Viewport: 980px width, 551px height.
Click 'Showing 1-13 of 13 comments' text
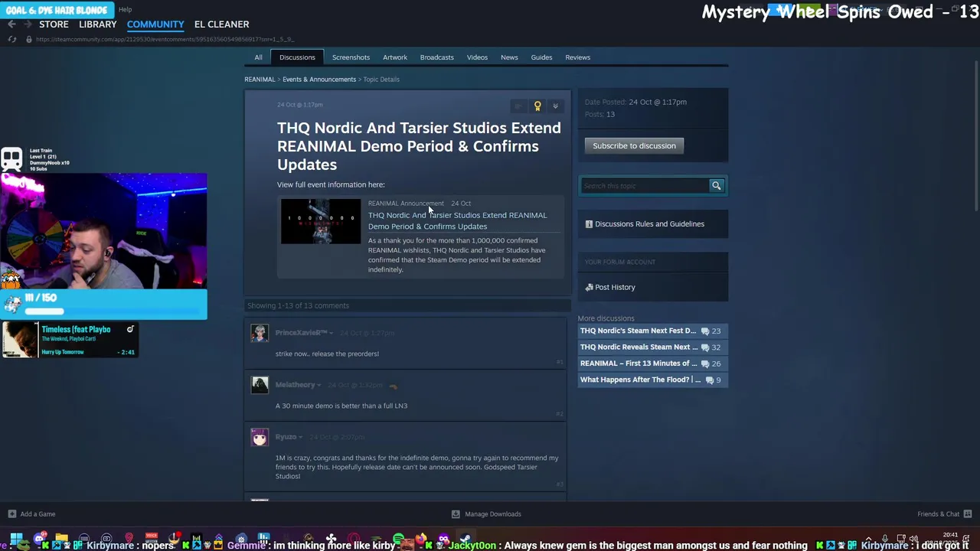pyautogui.click(x=298, y=305)
